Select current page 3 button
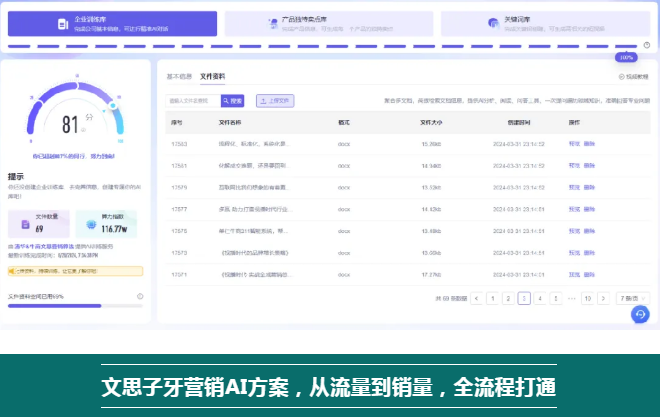The width and height of the screenshot is (660, 417). [524, 298]
